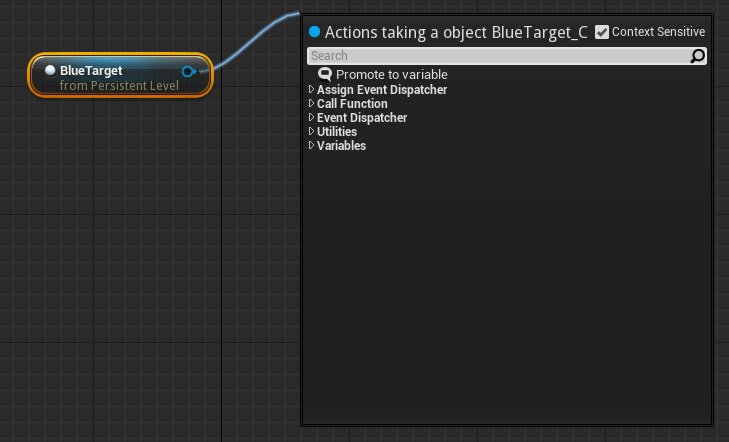Click the 'from Persistent Level' subtitle text
This screenshot has width=729, height=442.
pos(119,86)
